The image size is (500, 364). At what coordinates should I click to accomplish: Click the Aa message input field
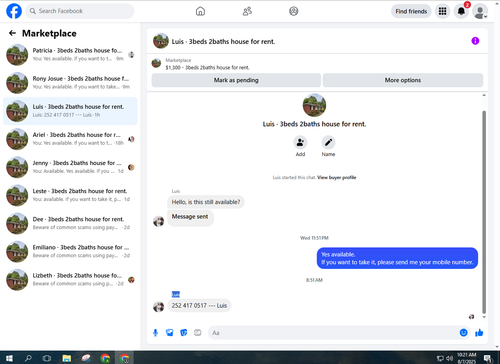[333, 333]
